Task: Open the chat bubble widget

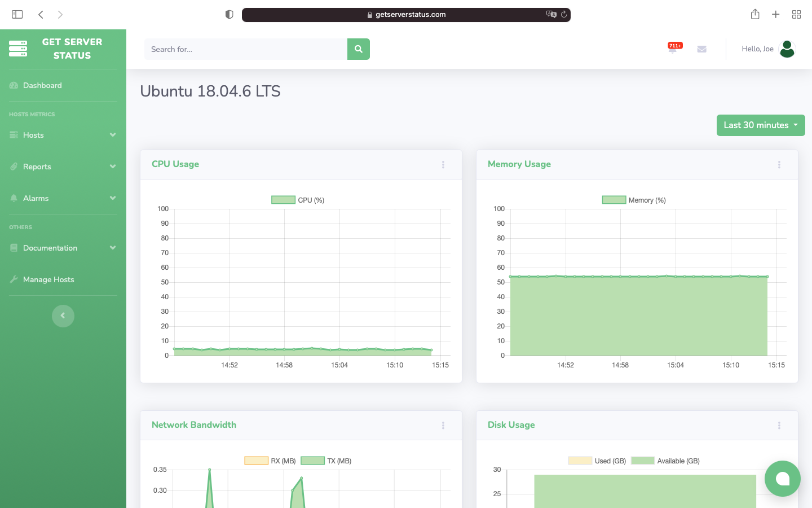Action: tap(783, 479)
